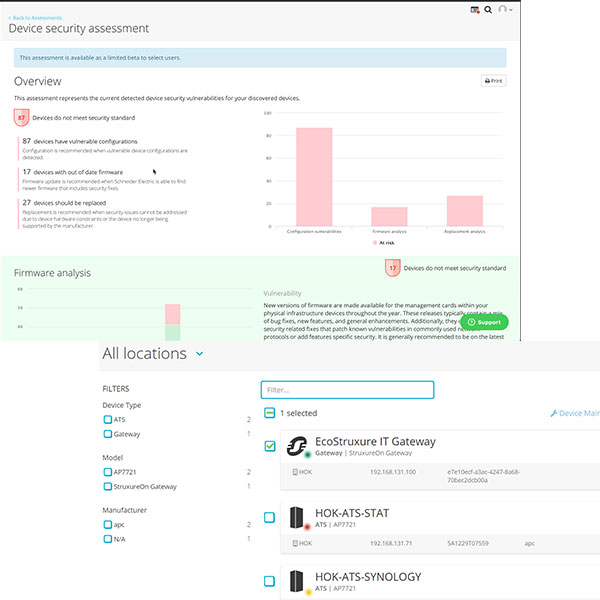Screen dimensions: 600x600
Task: Select the HOK-ATS-SYNOLOGY checkbox
Action: pos(269,581)
